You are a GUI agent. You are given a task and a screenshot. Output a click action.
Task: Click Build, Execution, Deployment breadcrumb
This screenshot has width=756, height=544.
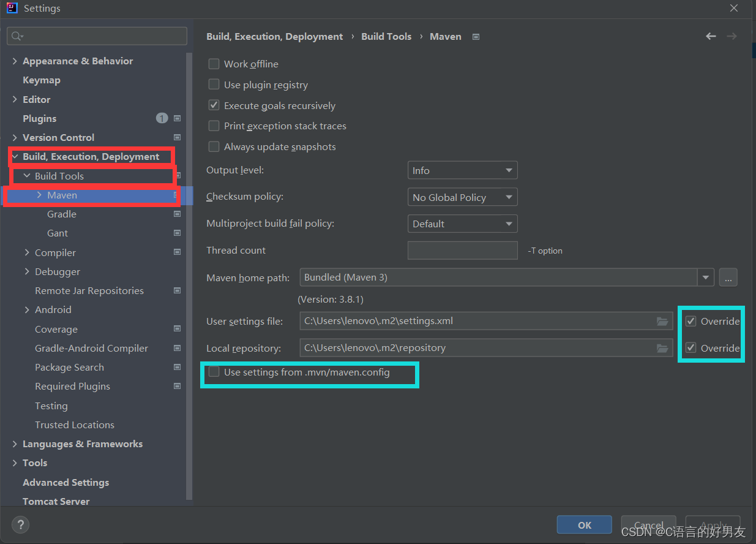tap(275, 37)
